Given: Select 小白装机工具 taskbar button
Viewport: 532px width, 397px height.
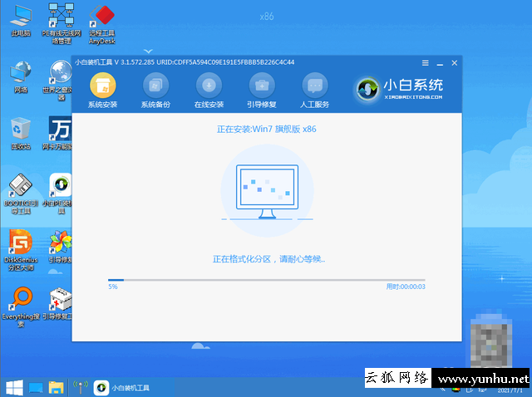Looking at the screenshot, I should [x=122, y=388].
